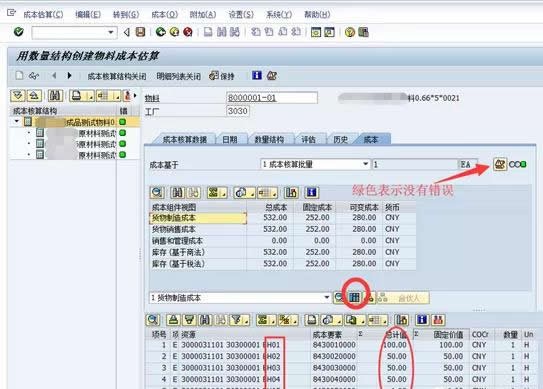Click the green checkmark Enter icon
This screenshot has width=543, height=389.
19,32
